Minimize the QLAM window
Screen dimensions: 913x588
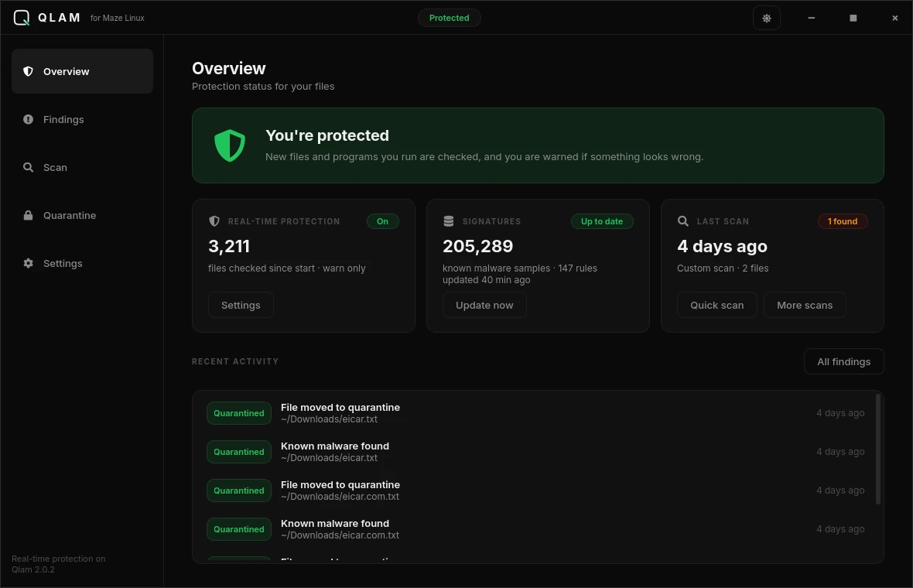[x=811, y=18]
